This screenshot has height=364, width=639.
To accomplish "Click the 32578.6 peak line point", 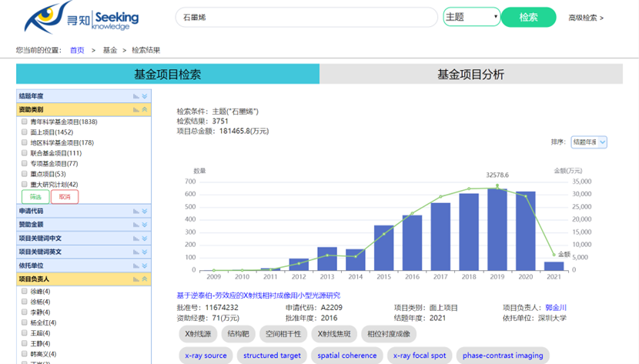I will (x=497, y=185).
